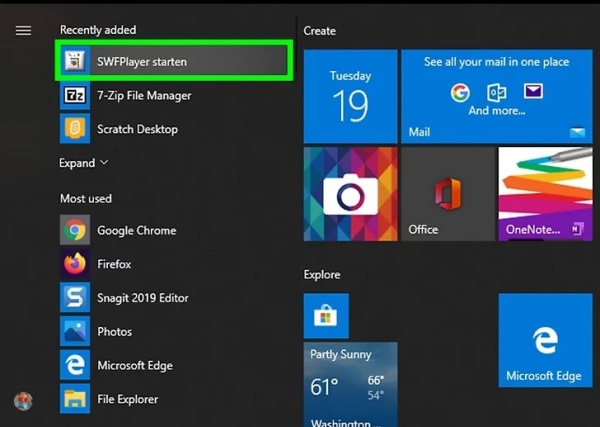Image resolution: width=600 pixels, height=427 pixels.
Task: Open the hamburger menu at top left
Action: 23,31
